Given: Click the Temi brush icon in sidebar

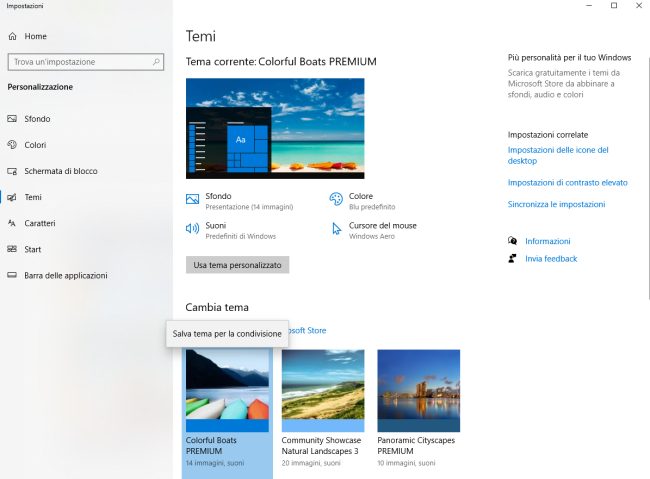Looking at the screenshot, I should click(12, 197).
